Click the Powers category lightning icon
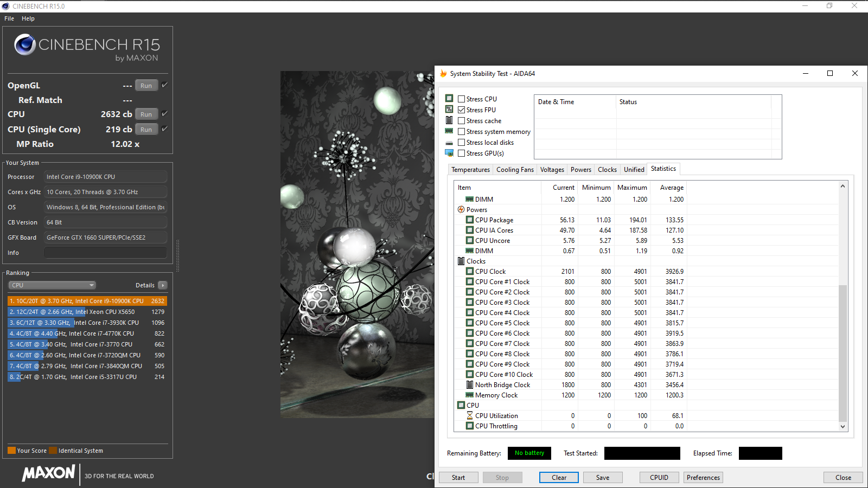 click(x=461, y=209)
